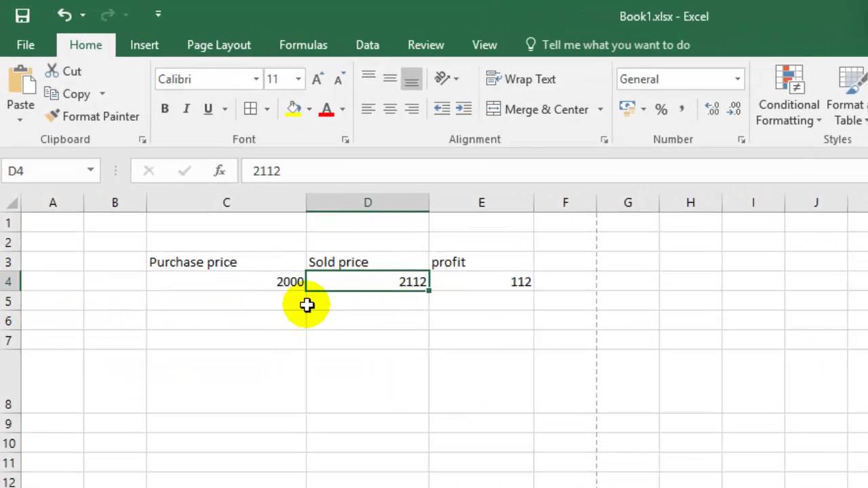Switch to the Insert tab
Screen dimensions: 868x488
click(x=144, y=45)
